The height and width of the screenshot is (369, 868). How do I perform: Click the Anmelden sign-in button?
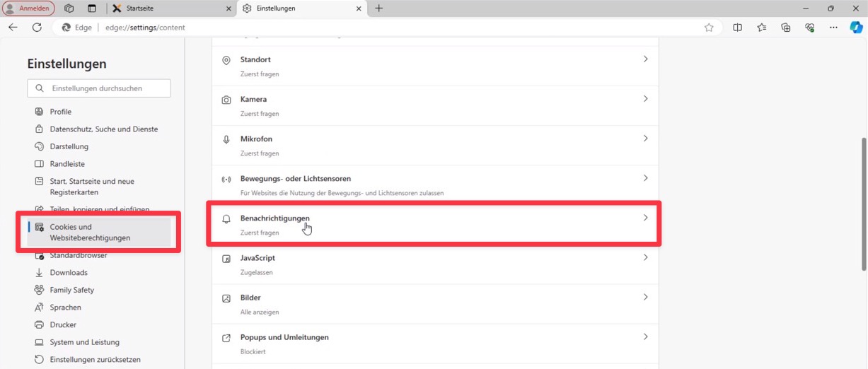29,8
